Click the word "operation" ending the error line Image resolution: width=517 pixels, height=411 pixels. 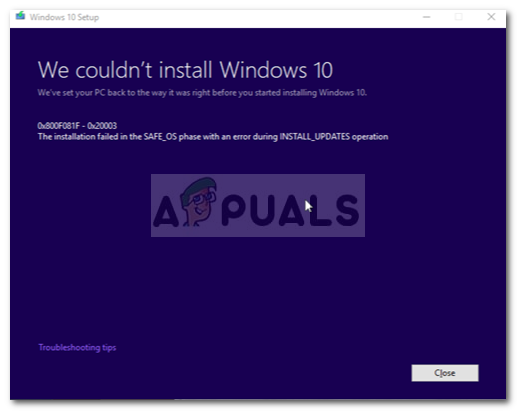pyautogui.click(x=370, y=137)
